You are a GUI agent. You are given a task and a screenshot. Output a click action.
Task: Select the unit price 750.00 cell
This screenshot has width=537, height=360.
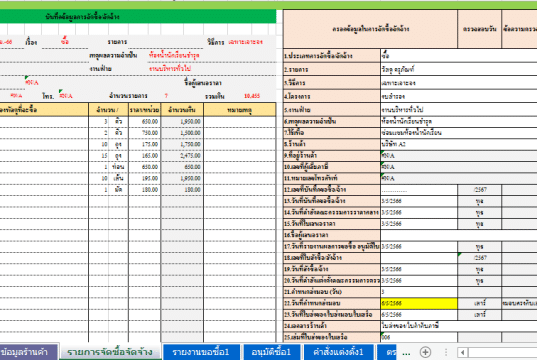[144, 133]
